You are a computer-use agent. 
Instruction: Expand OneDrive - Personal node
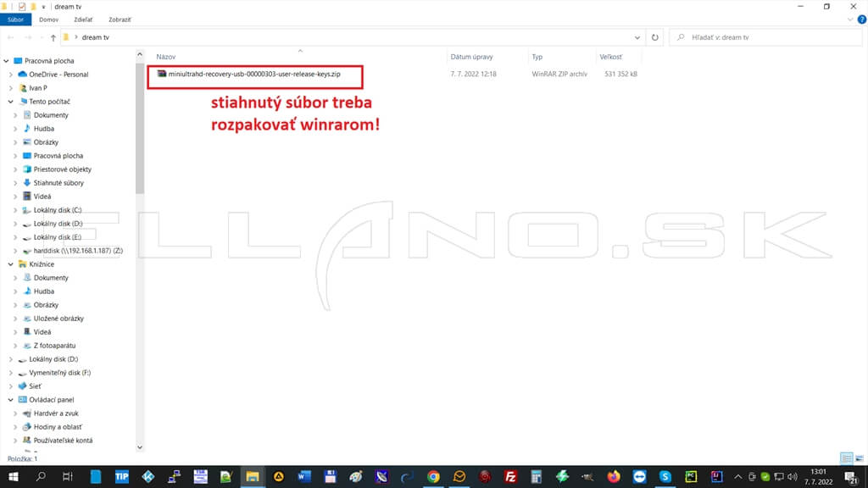(x=10, y=75)
